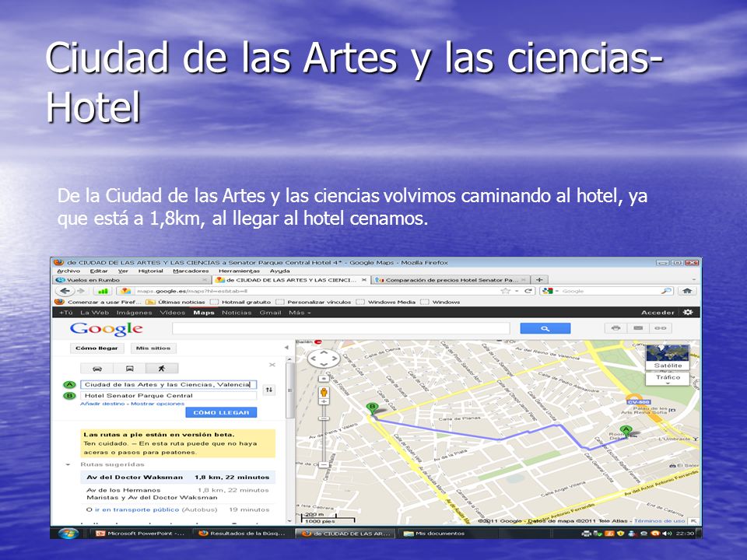Open the search engine selector dropdown
This screenshot has width=747, height=560.
(x=550, y=291)
